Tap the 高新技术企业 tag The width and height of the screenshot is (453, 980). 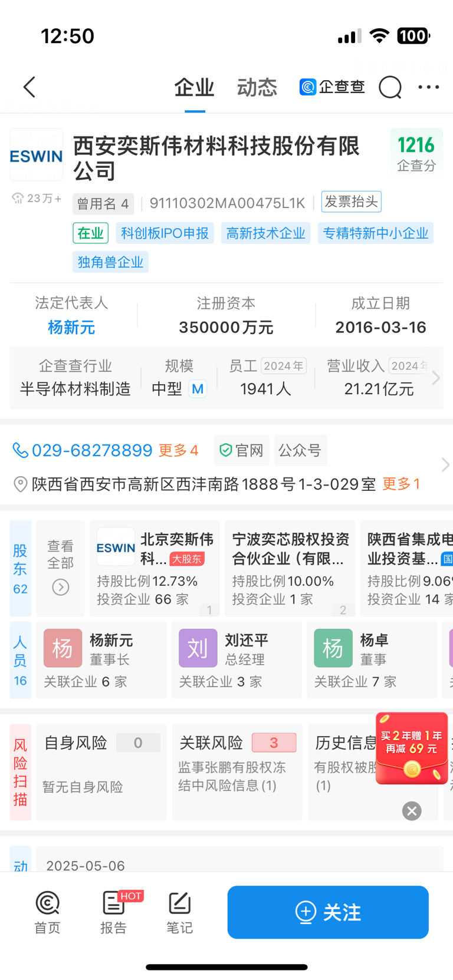tap(266, 233)
